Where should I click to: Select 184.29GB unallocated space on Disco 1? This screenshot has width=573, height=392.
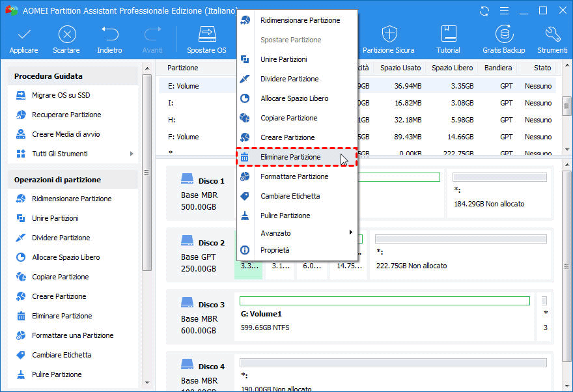499,193
